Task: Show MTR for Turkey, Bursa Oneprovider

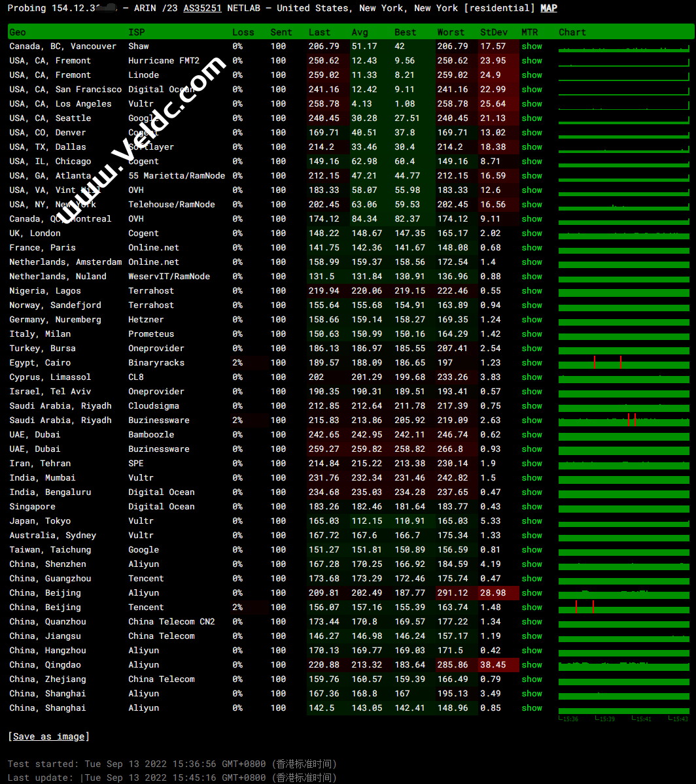Action: pos(531,349)
